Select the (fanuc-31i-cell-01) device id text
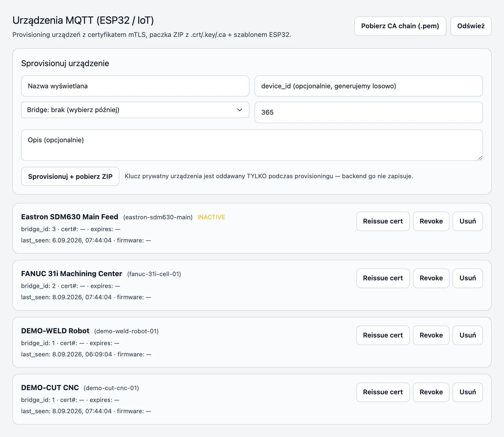The width and height of the screenshot is (504, 437). [x=154, y=274]
